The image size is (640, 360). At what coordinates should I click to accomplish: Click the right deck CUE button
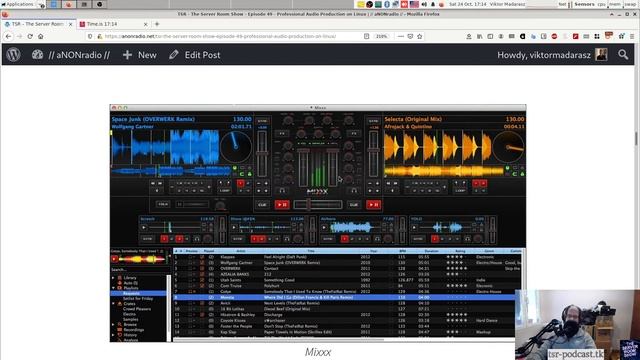353,204
